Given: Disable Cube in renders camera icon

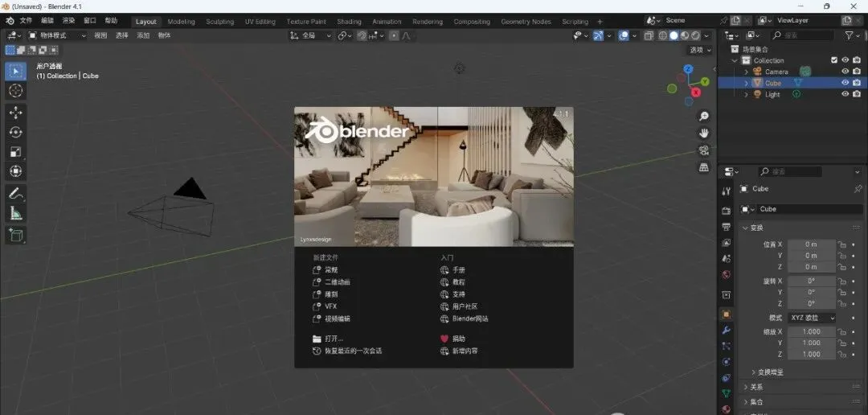Looking at the screenshot, I should pos(857,83).
